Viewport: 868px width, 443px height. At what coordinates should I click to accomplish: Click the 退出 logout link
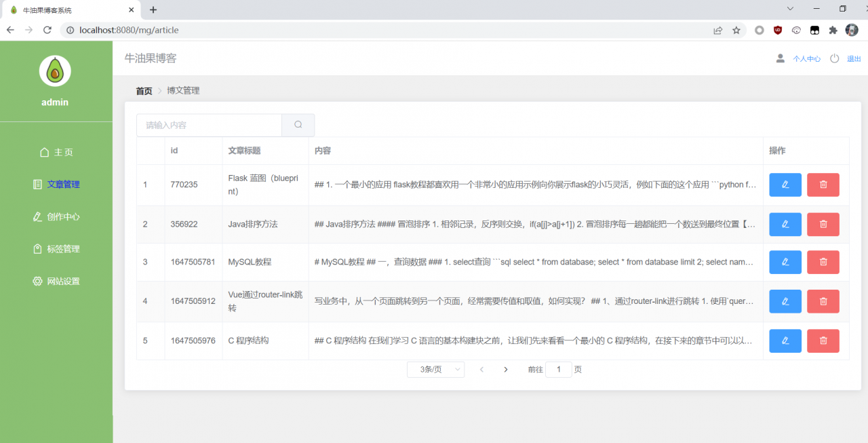pyautogui.click(x=854, y=59)
